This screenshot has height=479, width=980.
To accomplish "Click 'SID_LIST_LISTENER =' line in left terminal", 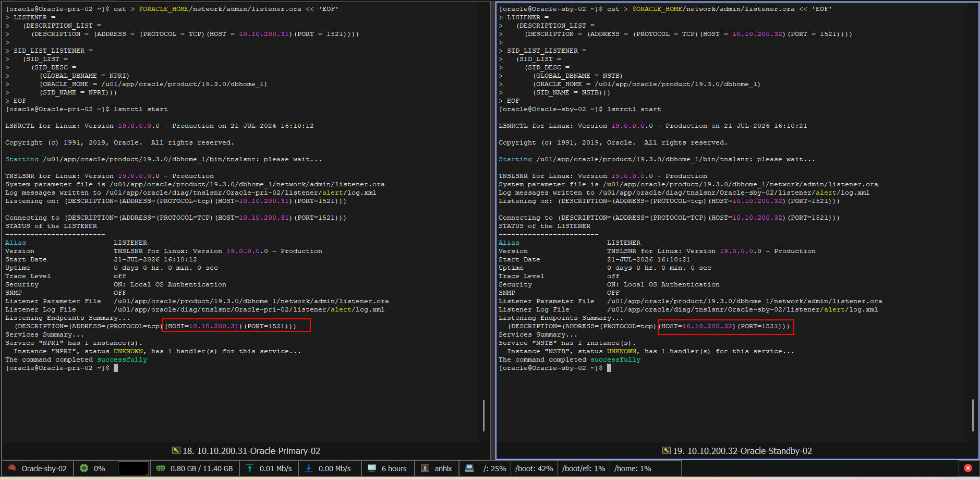I will (53, 51).
